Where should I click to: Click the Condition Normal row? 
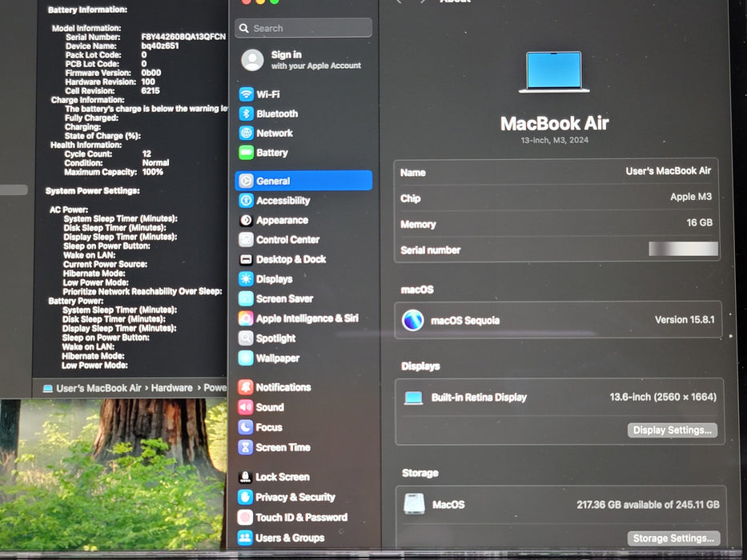point(117,163)
